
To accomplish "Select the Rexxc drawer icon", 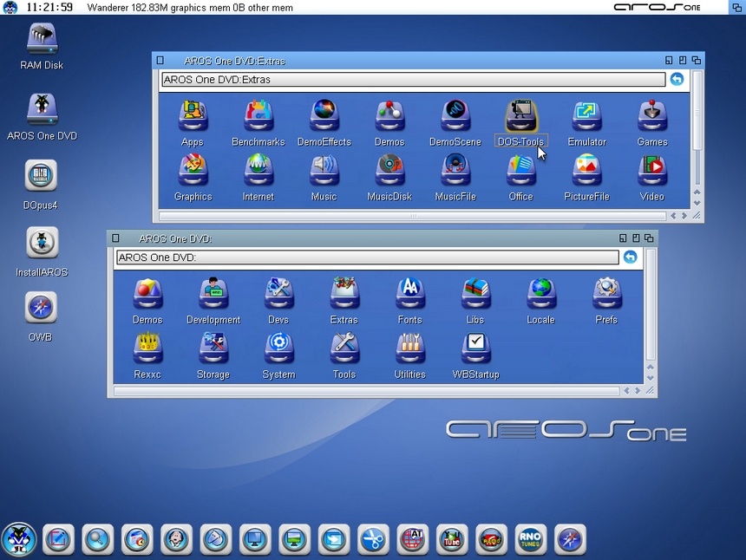I will pyautogui.click(x=147, y=349).
